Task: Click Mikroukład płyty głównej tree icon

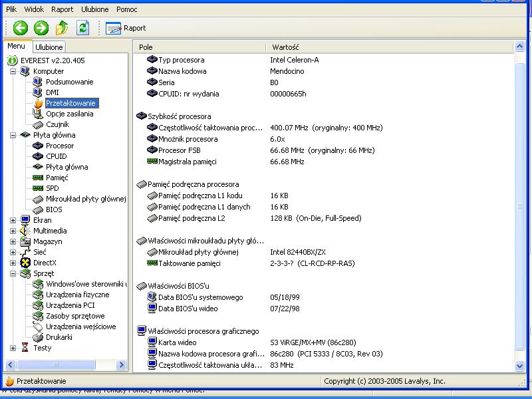Action: pyautogui.click(x=38, y=199)
